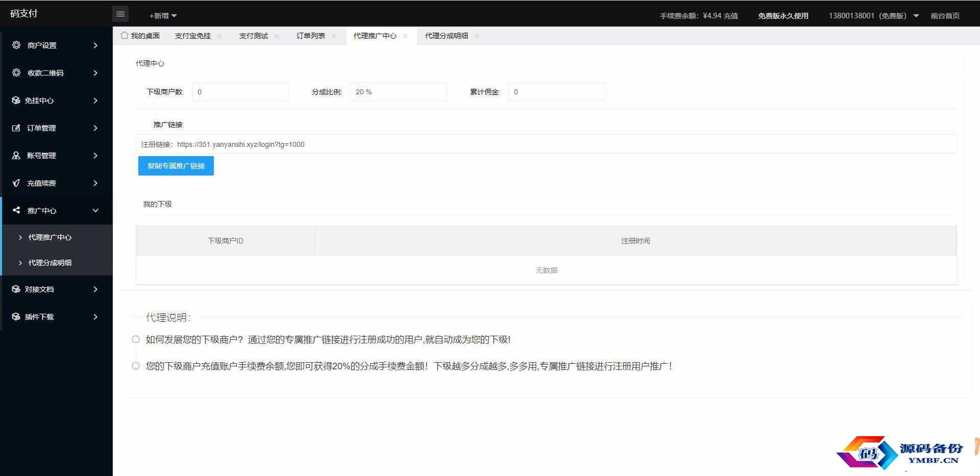Toggle the sidebar hamburger menu icon
Screen dimensions: 980x476
coord(120,14)
